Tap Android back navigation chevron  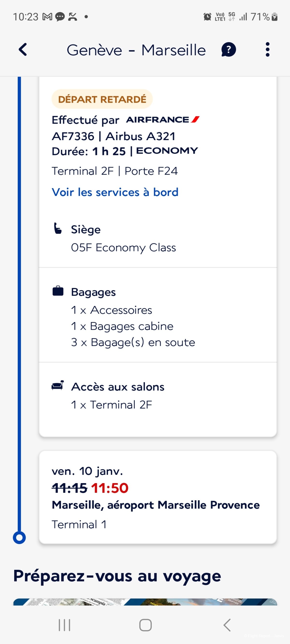pos(226,625)
